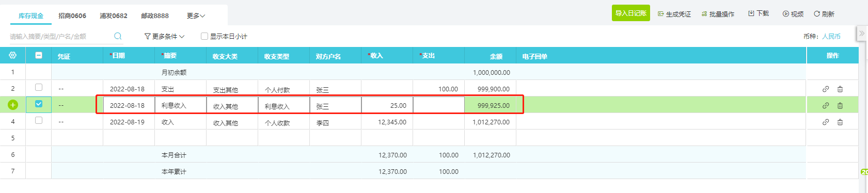Edit 收入 amount 25.00 field
The height and width of the screenshot is (193, 868).
(387, 105)
